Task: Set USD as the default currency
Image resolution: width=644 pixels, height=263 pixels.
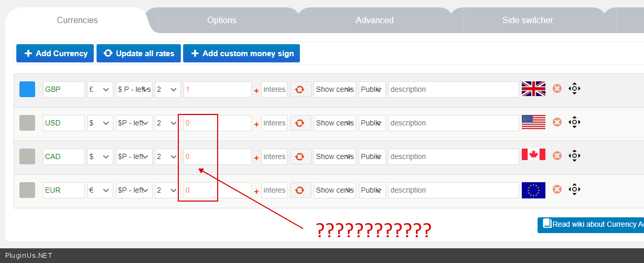Action: pos(27,123)
